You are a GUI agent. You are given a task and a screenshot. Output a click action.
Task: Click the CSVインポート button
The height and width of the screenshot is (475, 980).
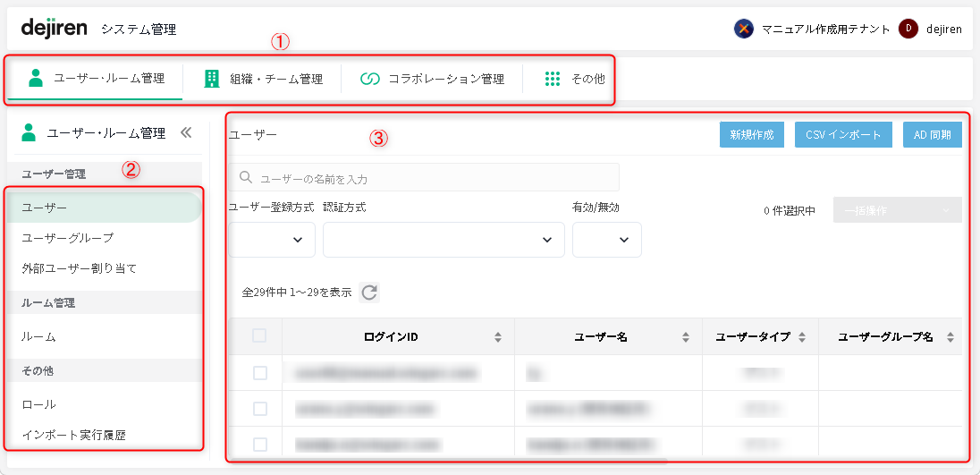[x=843, y=135]
